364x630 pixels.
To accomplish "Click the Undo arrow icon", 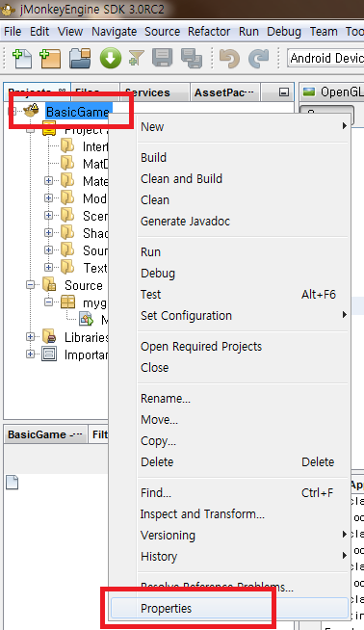I will pyautogui.click(x=230, y=59).
